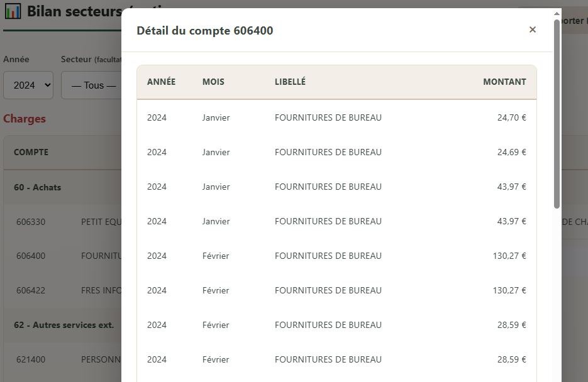Click the MOIS column header

213,82
